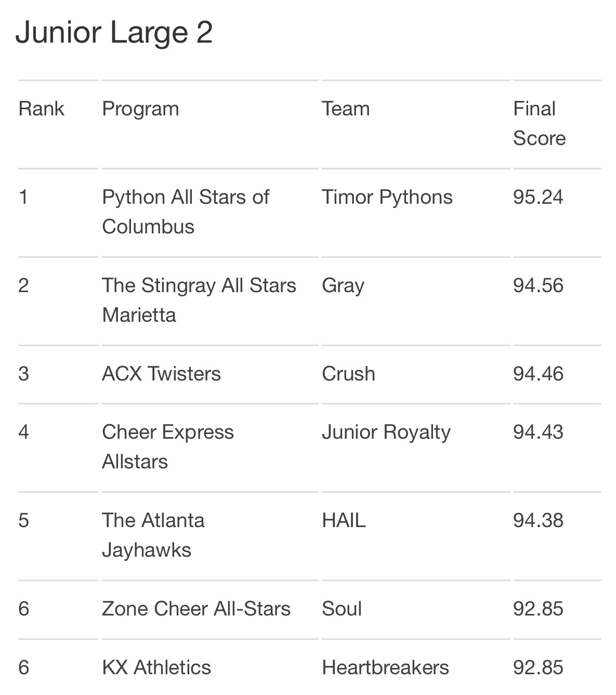Click the Soul team name
This screenshot has height=695, width=616.
pos(342,609)
